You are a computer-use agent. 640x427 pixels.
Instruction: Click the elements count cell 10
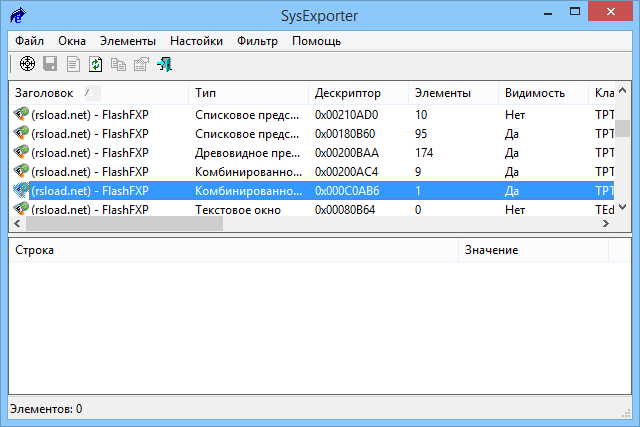click(x=421, y=115)
